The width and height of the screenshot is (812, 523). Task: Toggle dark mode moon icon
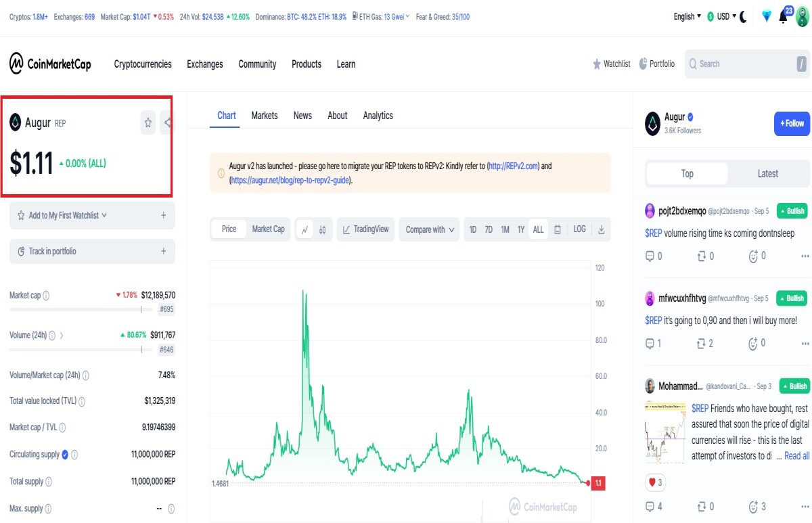pos(743,16)
